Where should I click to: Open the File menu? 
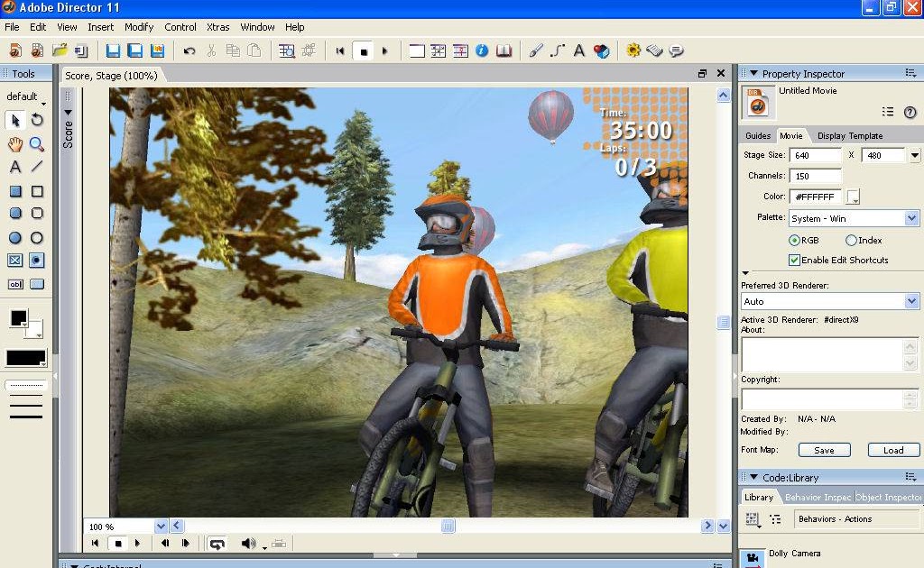pos(12,27)
